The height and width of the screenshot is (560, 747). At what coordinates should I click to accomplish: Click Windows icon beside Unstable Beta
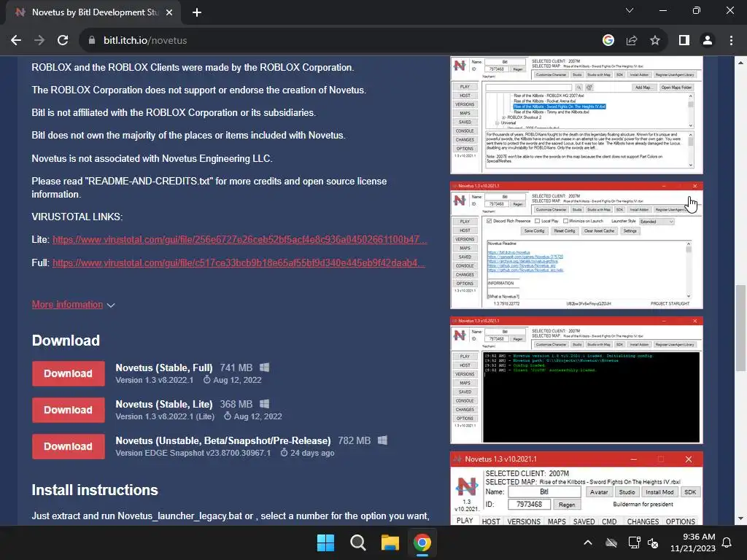coord(382,440)
